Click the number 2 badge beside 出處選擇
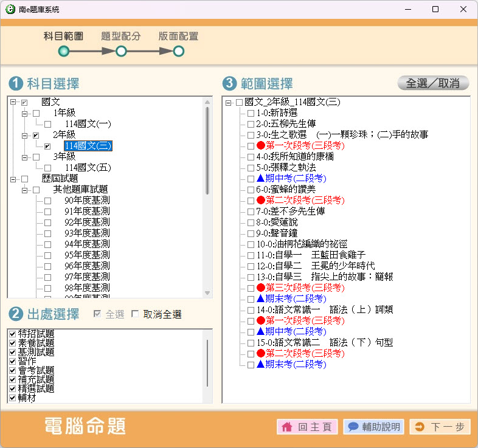The height and width of the screenshot is (448, 478). (16, 314)
